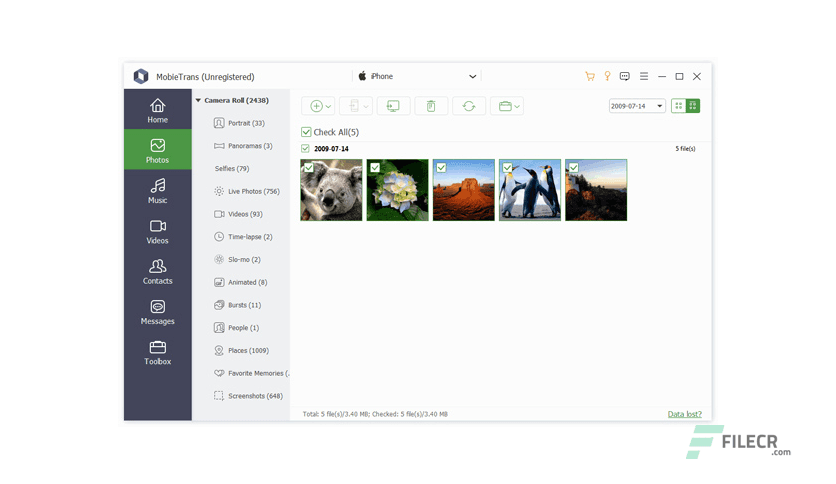The width and height of the screenshot is (836, 484).
Task: Click the export to phone toolbar button
Action: (354, 106)
